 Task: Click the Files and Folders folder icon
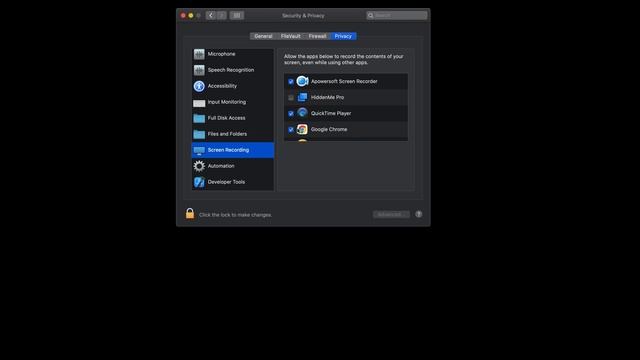coord(199,134)
